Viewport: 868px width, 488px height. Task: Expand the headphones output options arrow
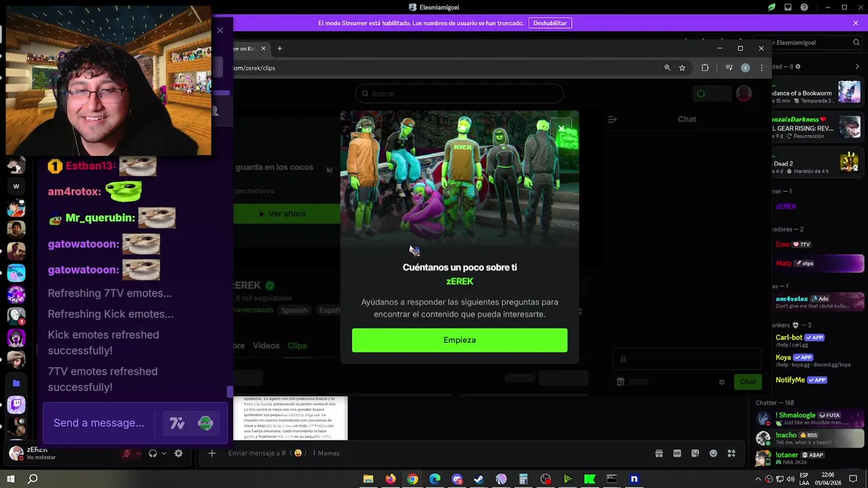click(x=164, y=453)
